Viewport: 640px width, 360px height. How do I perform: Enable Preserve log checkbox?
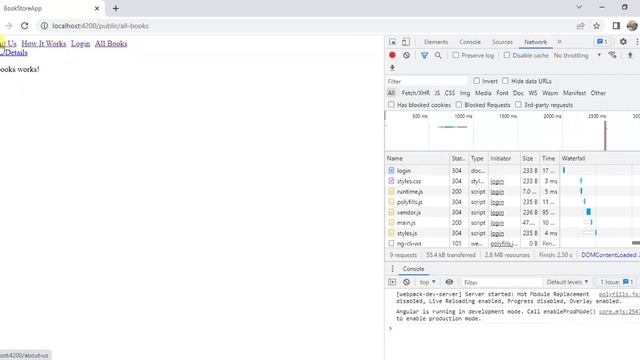(x=456, y=55)
